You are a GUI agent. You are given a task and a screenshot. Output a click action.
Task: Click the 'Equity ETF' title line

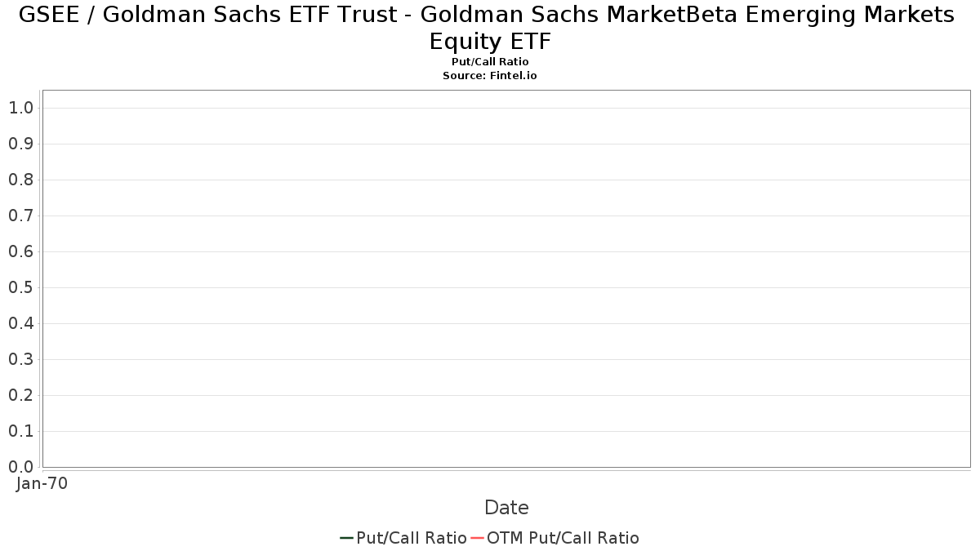[x=490, y=40]
